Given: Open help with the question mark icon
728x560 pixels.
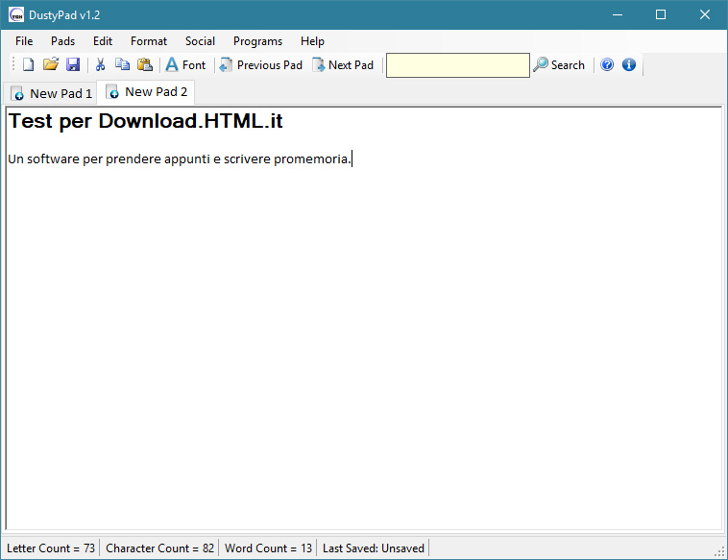Looking at the screenshot, I should (607, 65).
